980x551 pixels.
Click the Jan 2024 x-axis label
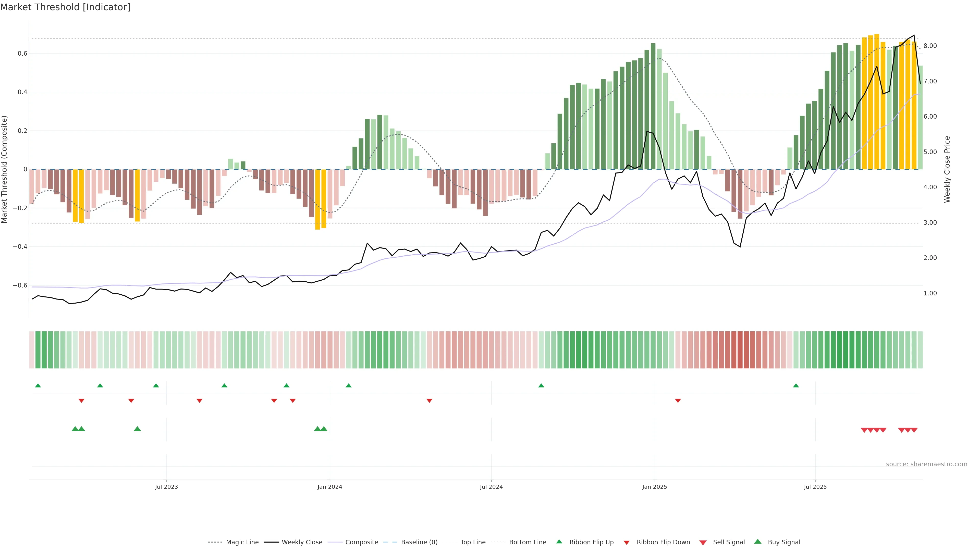coord(330,487)
